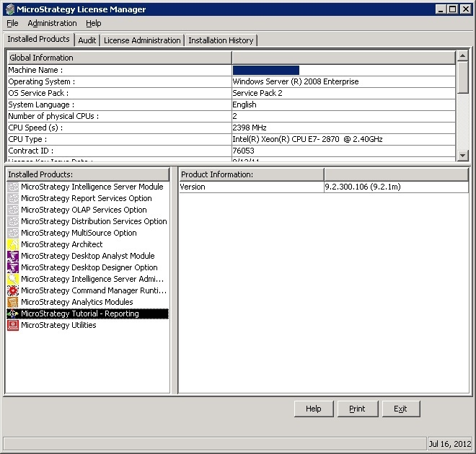The height and width of the screenshot is (454, 476).
Task: Click the MicroStrategy Utilities icon
Action: pos(13,325)
